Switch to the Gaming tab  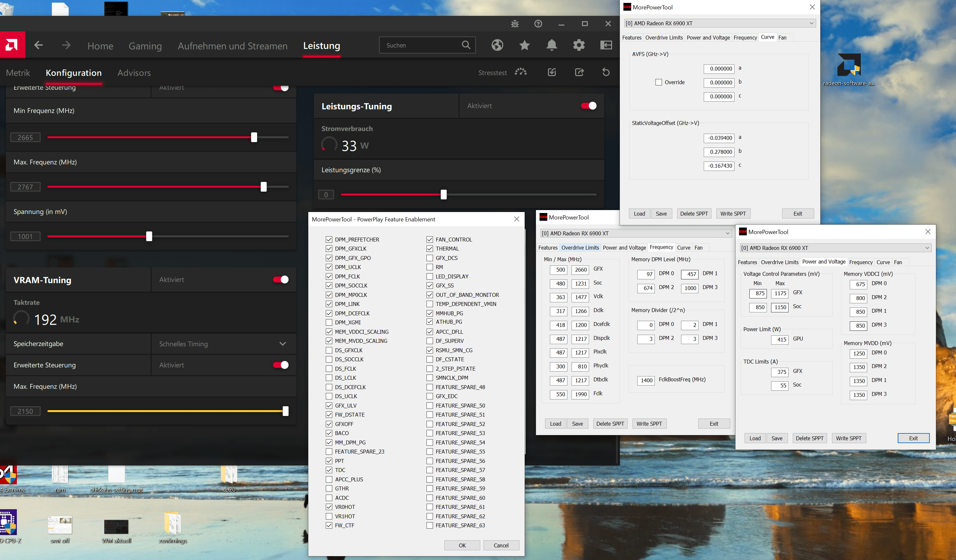(x=145, y=46)
